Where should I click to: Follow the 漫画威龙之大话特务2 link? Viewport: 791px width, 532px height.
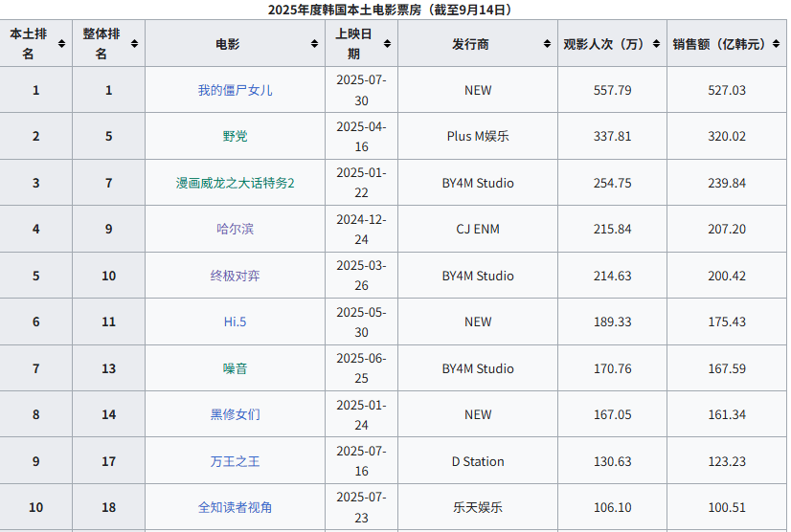click(x=235, y=183)
